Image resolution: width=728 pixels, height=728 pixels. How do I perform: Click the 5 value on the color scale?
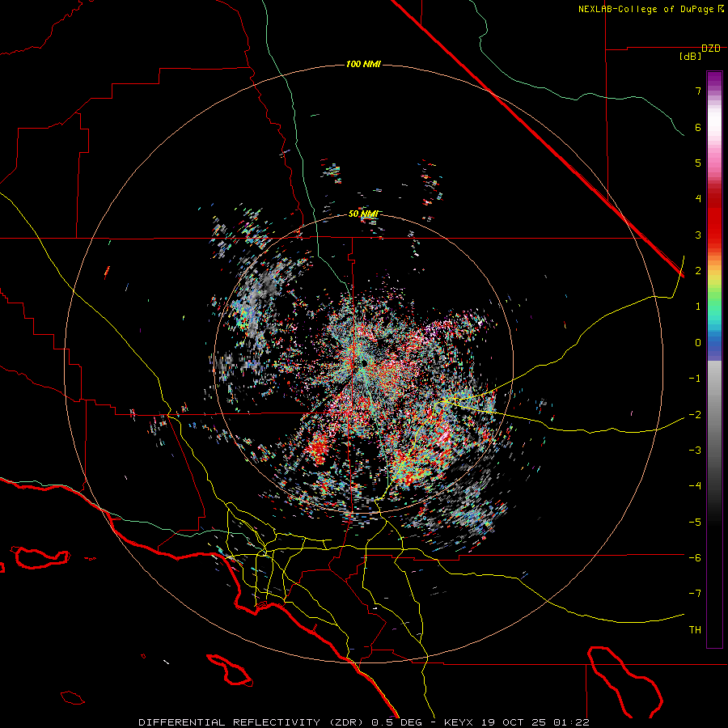[698, 163]
